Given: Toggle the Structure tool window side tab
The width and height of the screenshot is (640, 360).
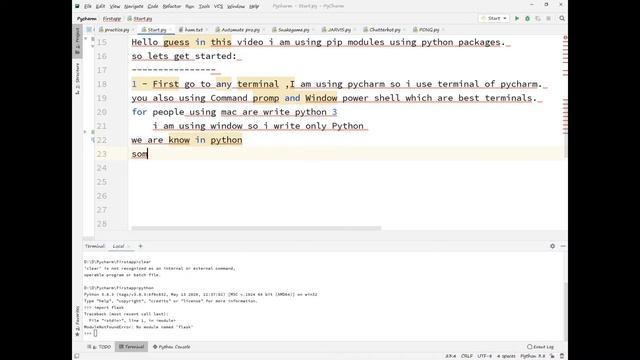Looking at the screenshot, I should 77,78.
